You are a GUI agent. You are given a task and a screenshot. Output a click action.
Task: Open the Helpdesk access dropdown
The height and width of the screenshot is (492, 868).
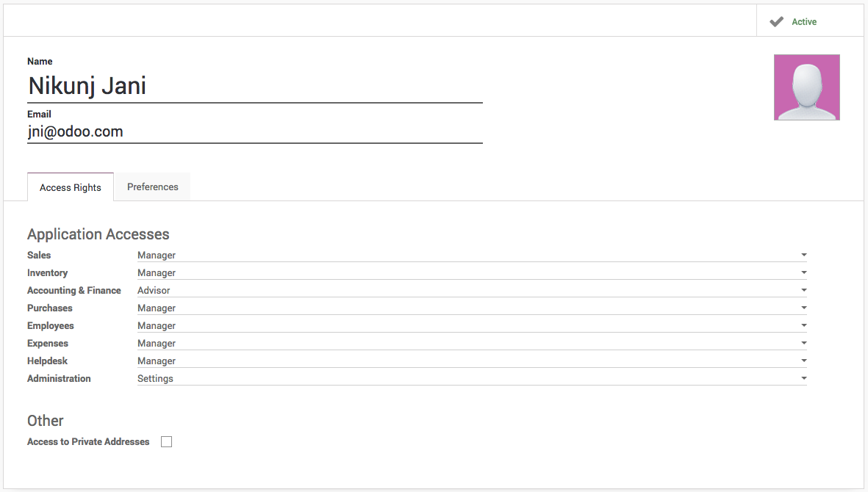point(470,361)
